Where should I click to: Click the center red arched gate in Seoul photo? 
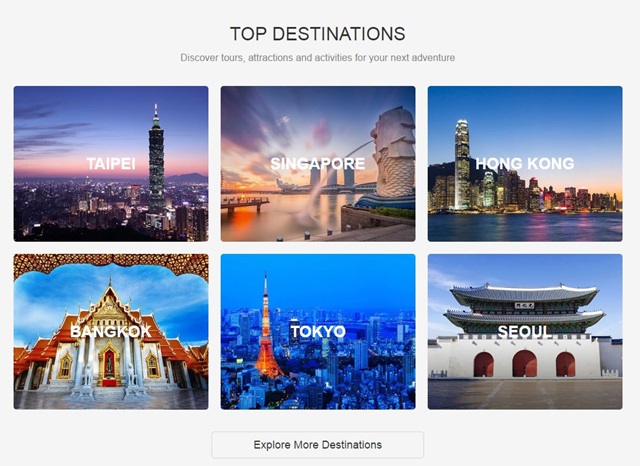point(524,363)
